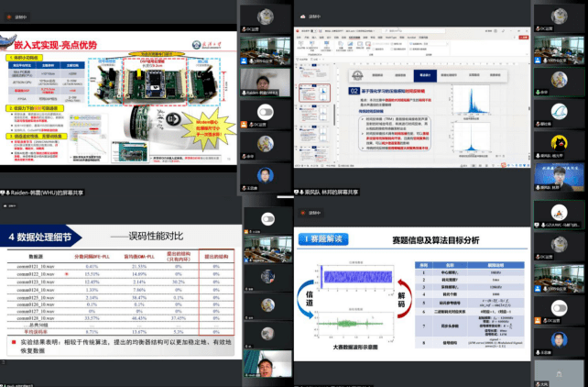Open the man's video tile in bottom-left meeting
588x387 pixels.
coord(267,363)
